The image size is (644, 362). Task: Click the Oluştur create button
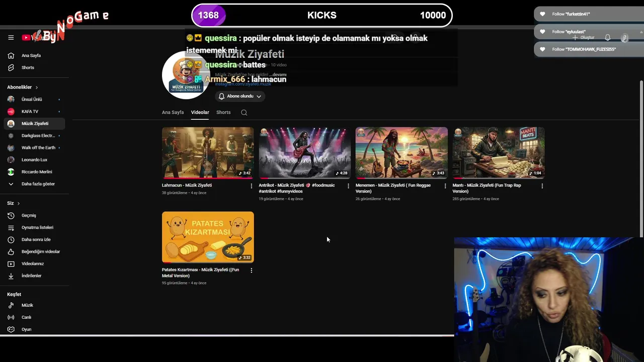[583, 38]
